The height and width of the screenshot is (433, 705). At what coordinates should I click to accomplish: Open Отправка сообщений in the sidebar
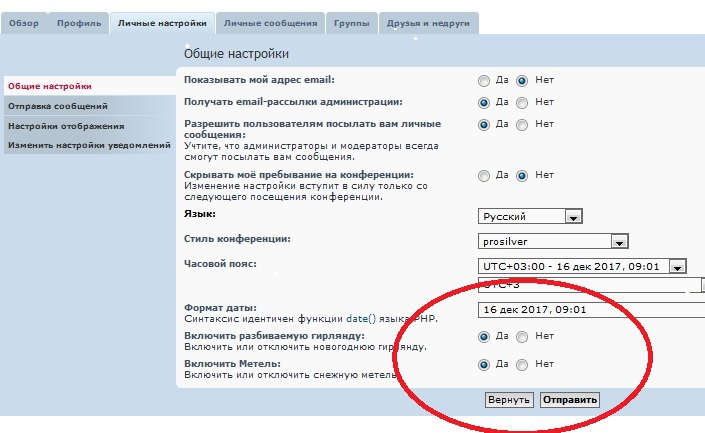coord(57,106)
